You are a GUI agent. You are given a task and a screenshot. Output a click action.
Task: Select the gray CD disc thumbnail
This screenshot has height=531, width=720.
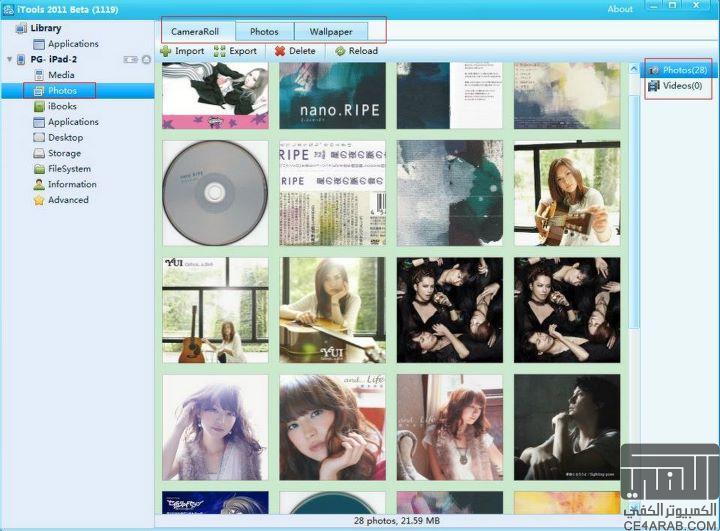pos(215,193)
